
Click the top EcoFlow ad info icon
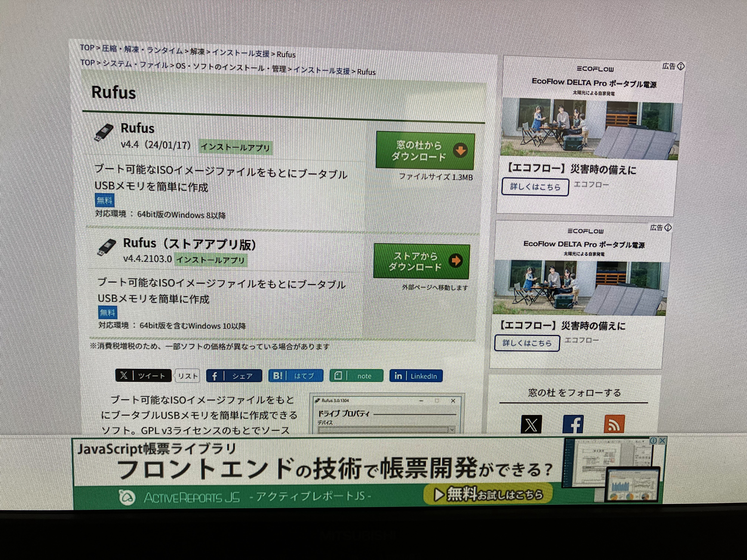681,66
